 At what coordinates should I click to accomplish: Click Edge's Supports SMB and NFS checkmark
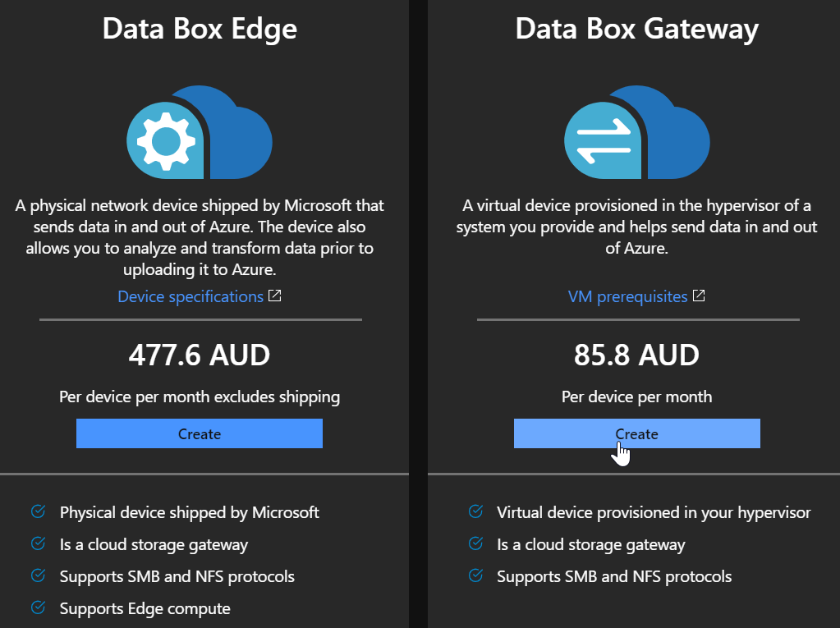(x=38, y=575)
